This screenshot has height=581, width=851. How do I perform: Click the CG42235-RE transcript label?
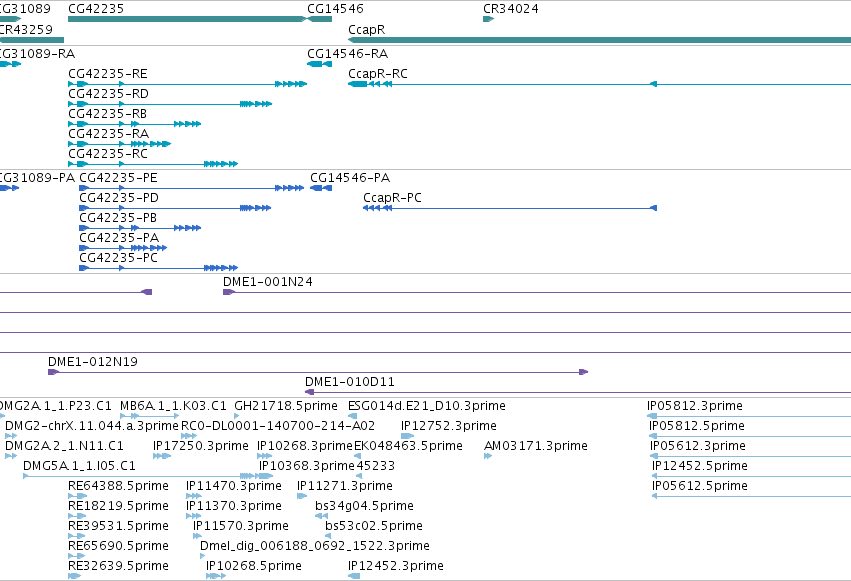tap(107, 74)
